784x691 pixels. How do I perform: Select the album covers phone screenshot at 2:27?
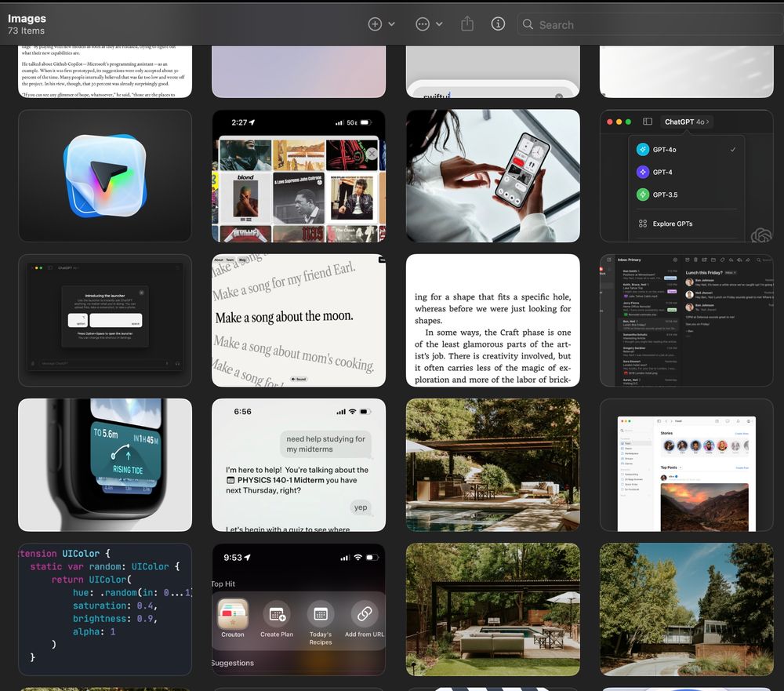click(x=299, y=176)
